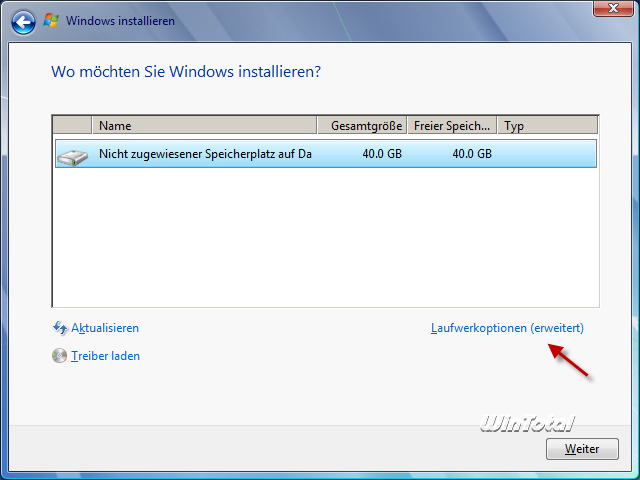The image size is (640, 480).
Task: Sort by the Freier Speich... column header
Action: [452, 125]
